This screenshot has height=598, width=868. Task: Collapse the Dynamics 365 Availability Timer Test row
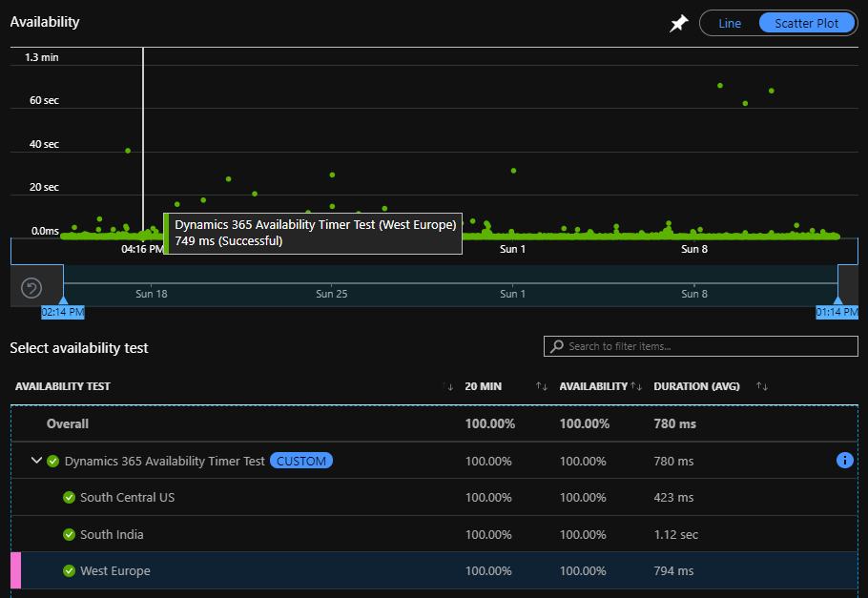[x=36, y=460]
